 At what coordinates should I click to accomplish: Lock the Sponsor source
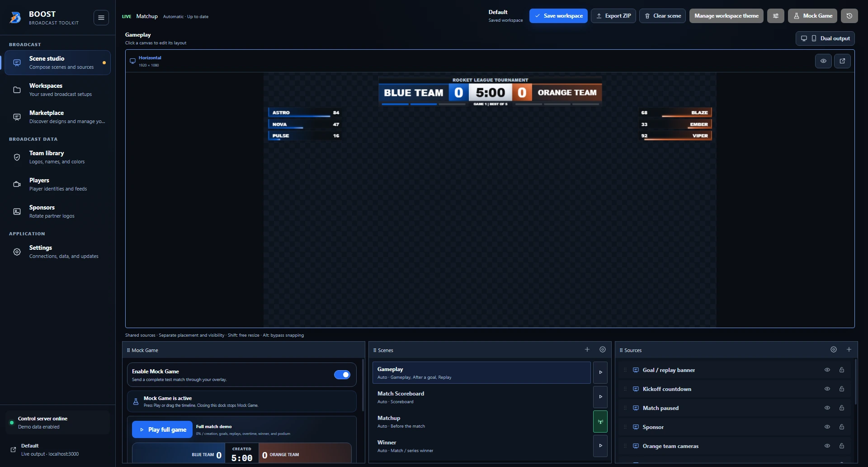click(842, 427)
